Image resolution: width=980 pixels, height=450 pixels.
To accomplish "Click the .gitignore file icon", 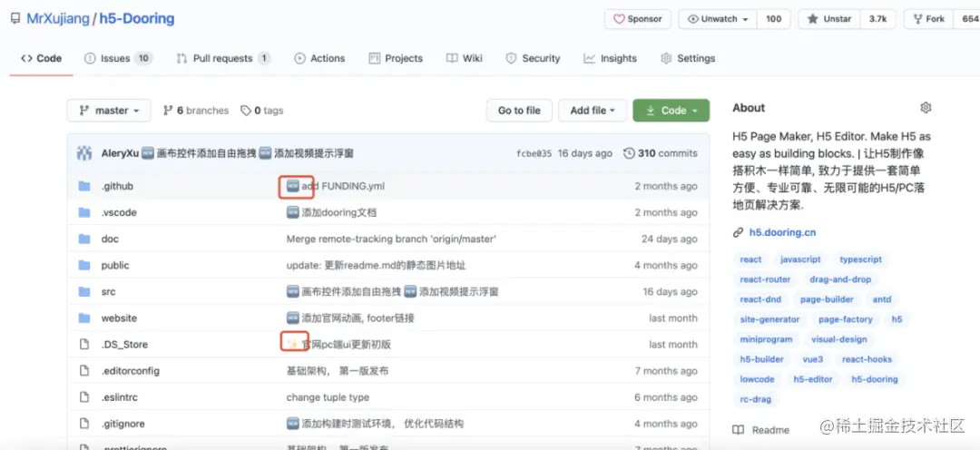I will (84, 424).
